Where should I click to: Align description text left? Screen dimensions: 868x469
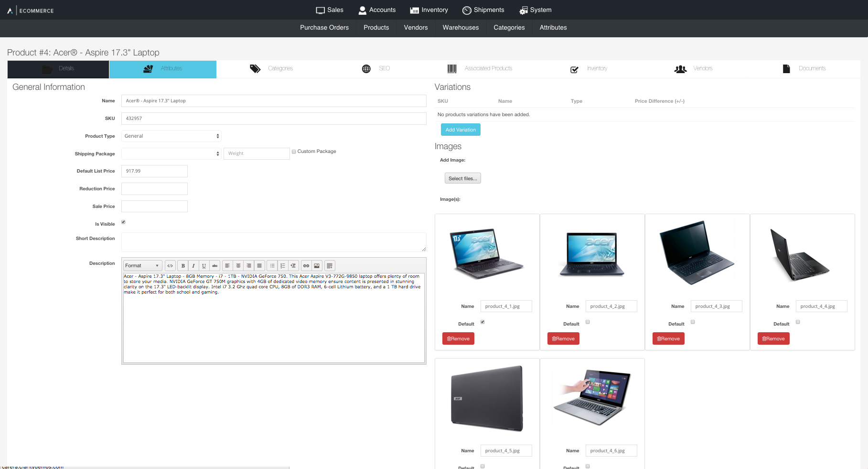point(227,266)
